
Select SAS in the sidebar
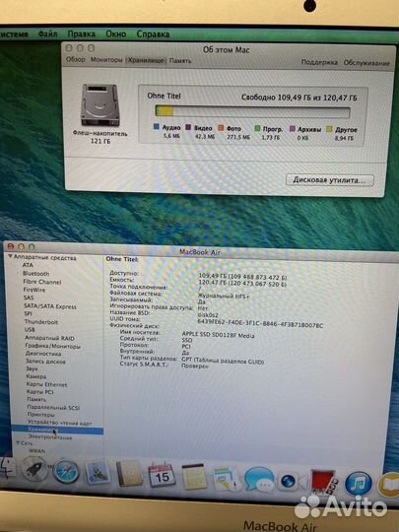tap(29, 298)
